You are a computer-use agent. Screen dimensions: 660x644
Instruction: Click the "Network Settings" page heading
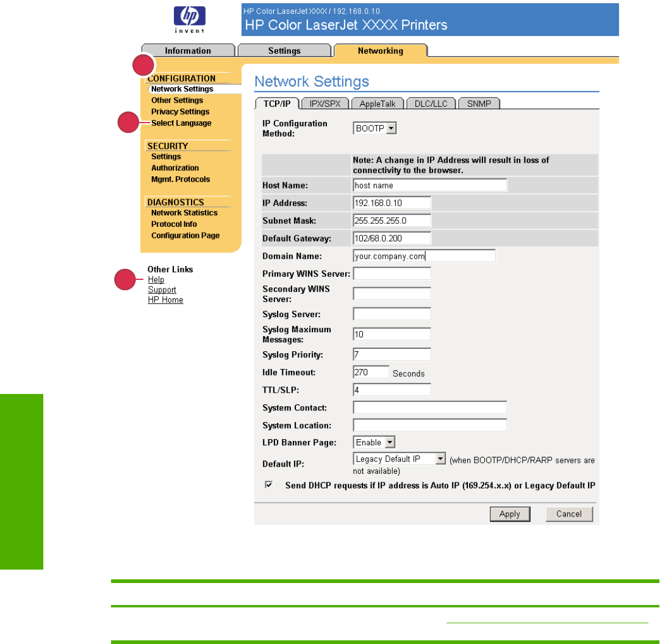click(x=312, y=81)
